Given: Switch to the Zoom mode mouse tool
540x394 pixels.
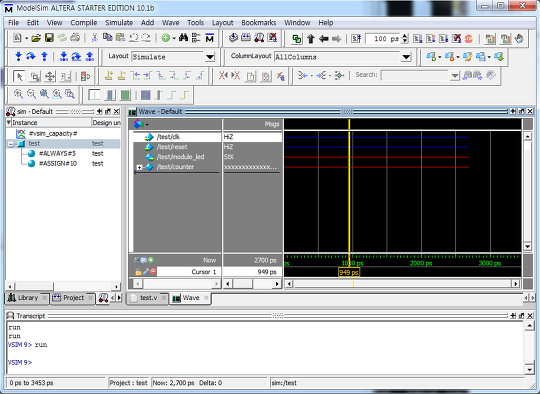Looking at the screenshot, I should pyautogui.click(x=35, y=76).
